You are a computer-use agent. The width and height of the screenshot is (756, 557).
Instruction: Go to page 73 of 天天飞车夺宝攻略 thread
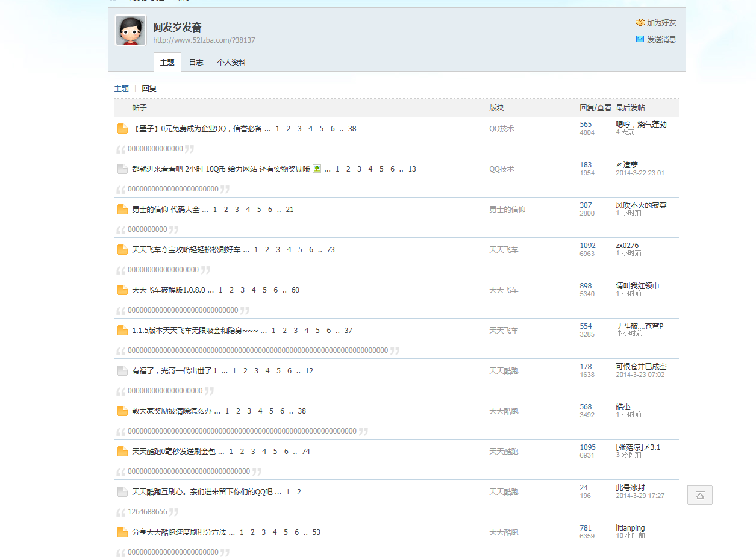pyautogui.click(x=331, y=249)
